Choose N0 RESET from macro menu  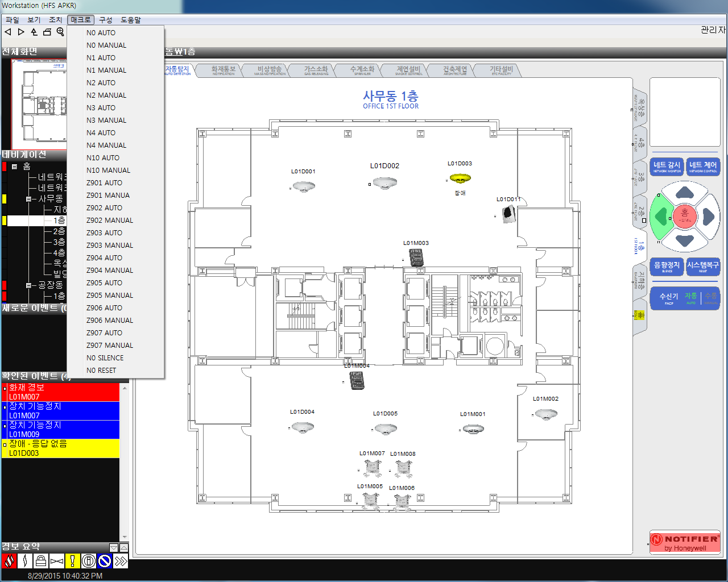click(101, 371)
